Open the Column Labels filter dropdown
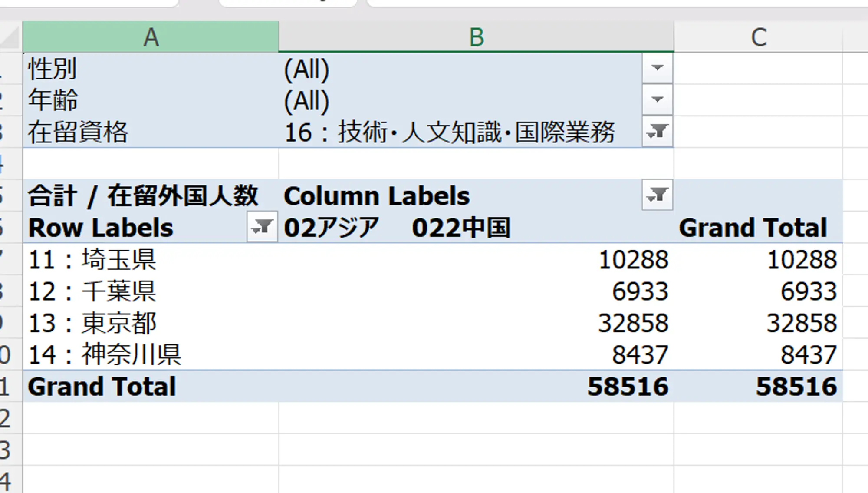This screenshot has height=493, width=868. point(658,195)
